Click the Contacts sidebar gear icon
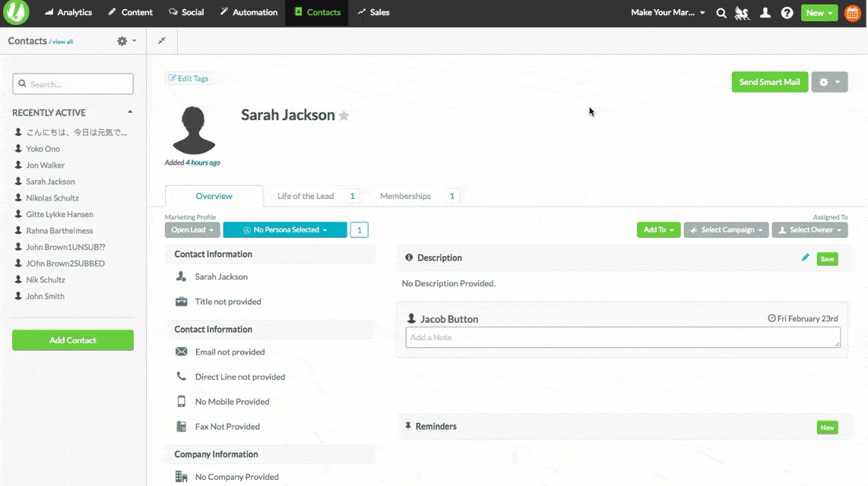Image resolution: width=868 pixels, height=486 pixels. [x=122, y=41]
